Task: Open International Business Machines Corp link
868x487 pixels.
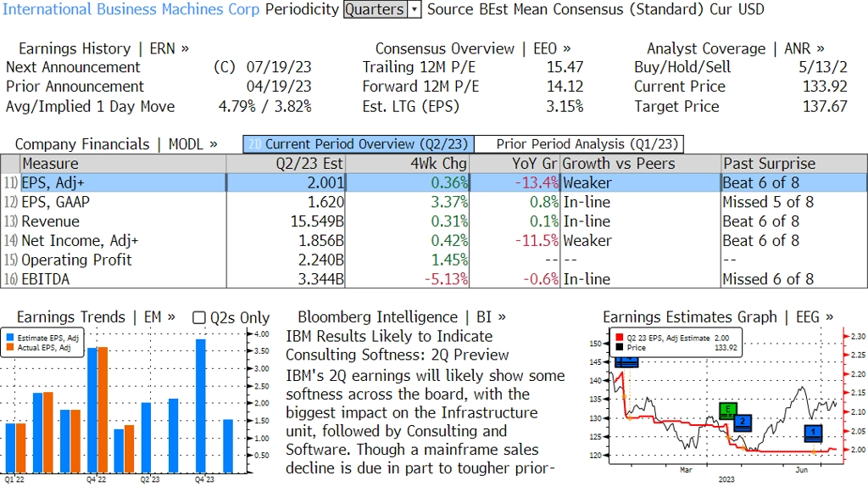Action: coord(131,9)
